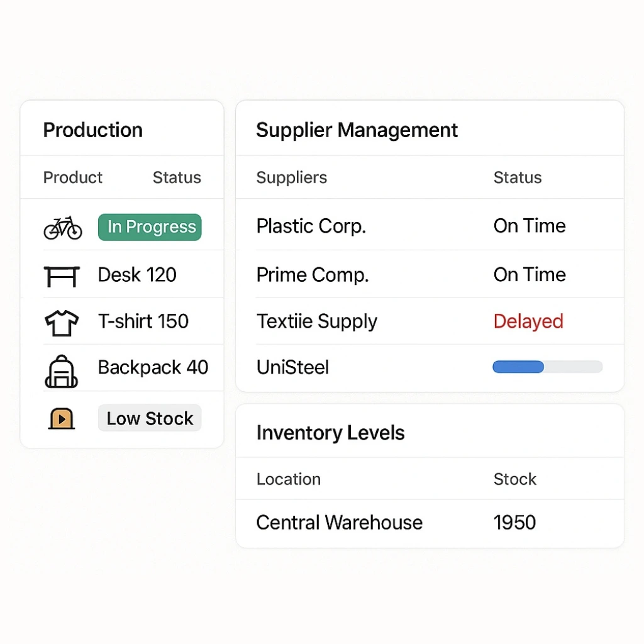This screenshot has width=644, height=644.
Task: Select the T-shirt 150 entry
Action: [x=143, y=321]
